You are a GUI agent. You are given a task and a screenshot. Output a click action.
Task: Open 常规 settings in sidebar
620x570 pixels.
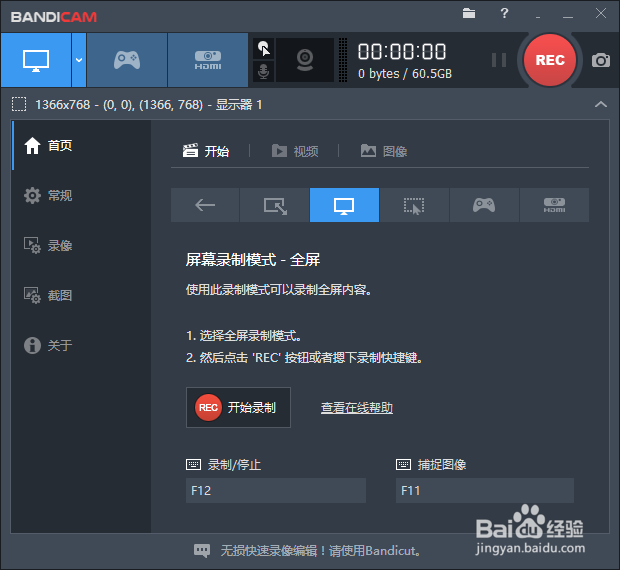[x=81, y=195]
